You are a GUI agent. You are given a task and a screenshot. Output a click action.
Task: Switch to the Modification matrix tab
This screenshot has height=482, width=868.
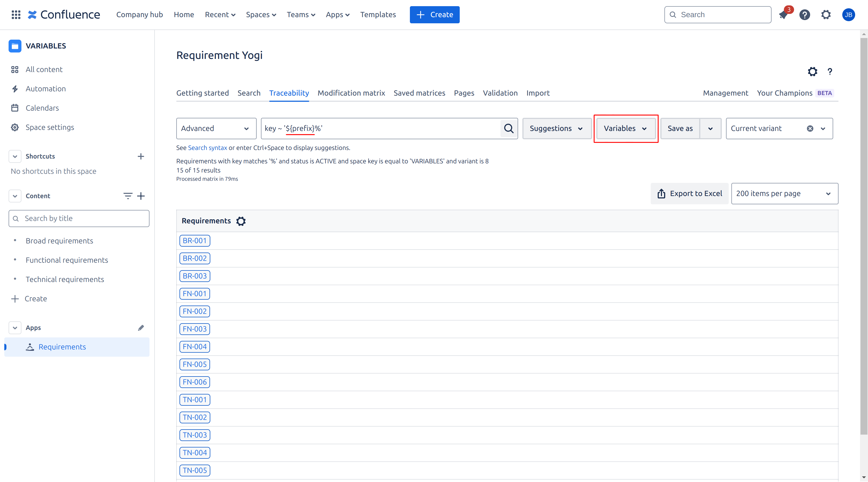coord(351,93)
